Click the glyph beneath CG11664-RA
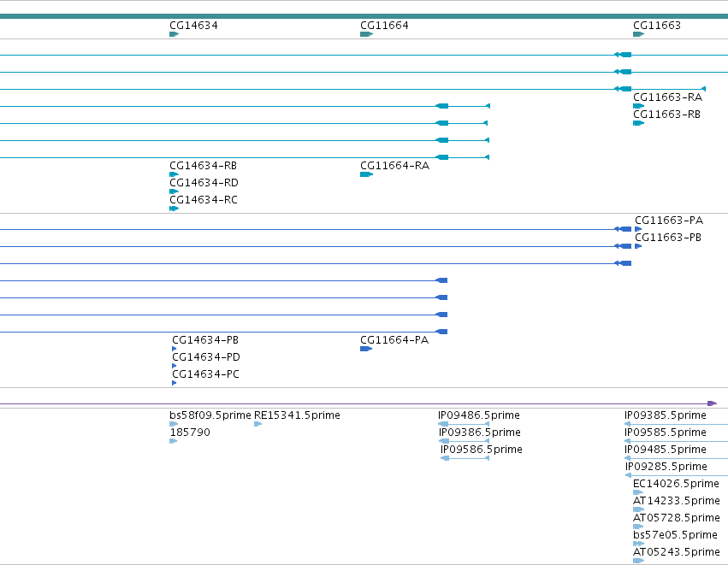 point(366,174)
